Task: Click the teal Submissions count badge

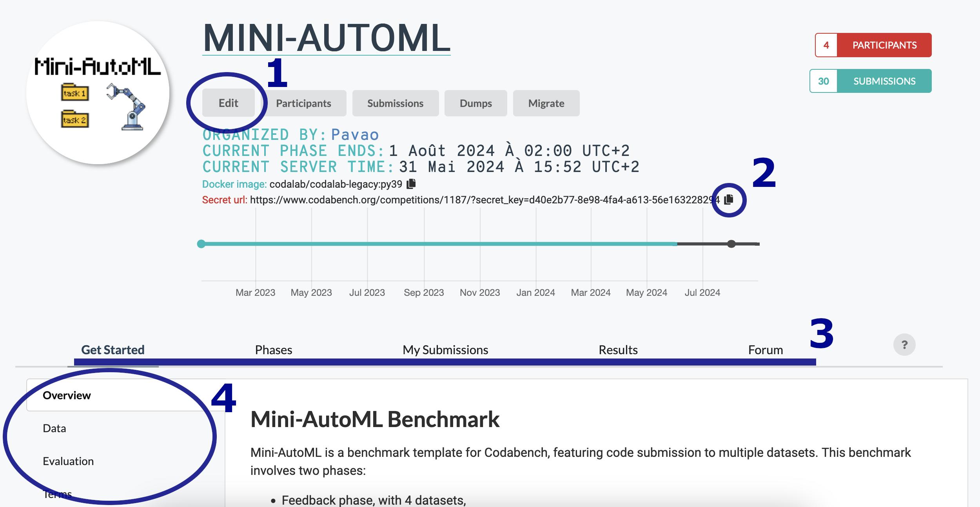Action: (x=870, y=81)
